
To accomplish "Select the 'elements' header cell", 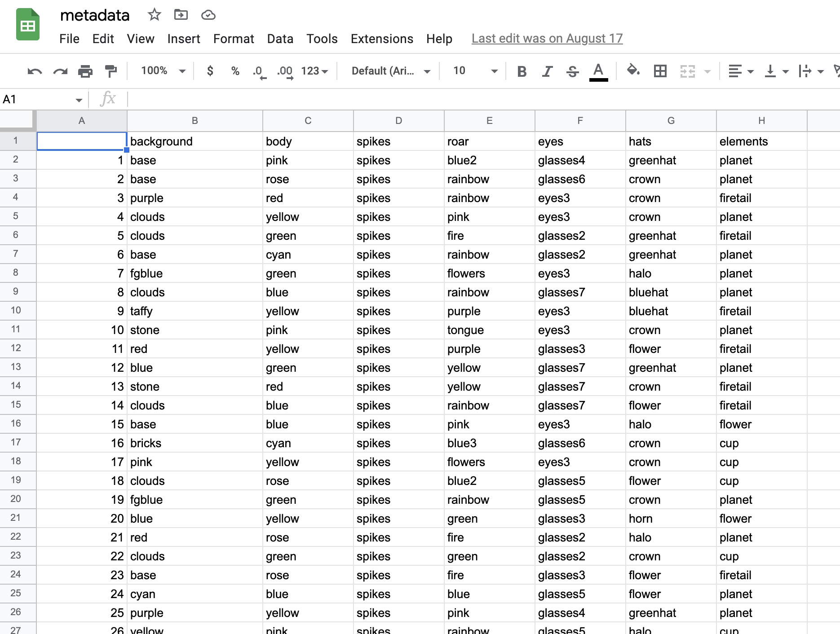I will tap(762, 141).
